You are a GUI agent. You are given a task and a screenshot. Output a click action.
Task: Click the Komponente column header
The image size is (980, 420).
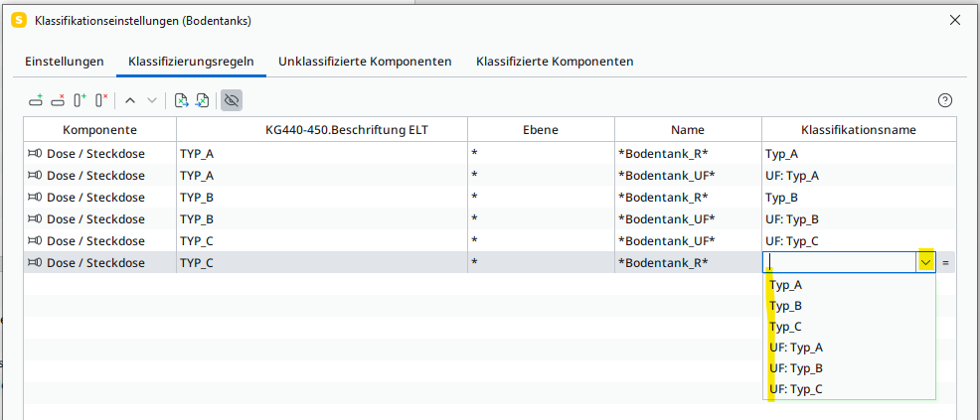click(x=99, y=130)
